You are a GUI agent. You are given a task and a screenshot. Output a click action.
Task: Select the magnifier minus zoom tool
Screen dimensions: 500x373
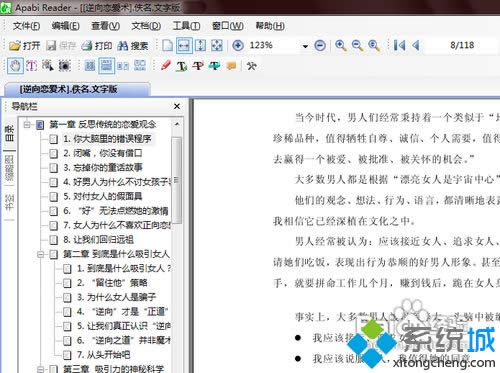[x=357, y=46]
